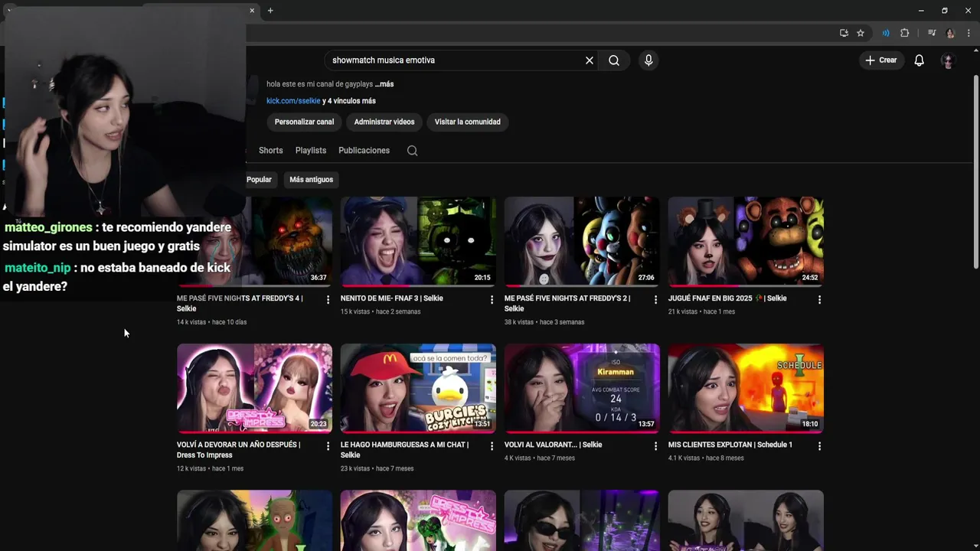
Task: Open NENITO DE MIE- FNAF 3 thumbnail
Action: point(418,241)
